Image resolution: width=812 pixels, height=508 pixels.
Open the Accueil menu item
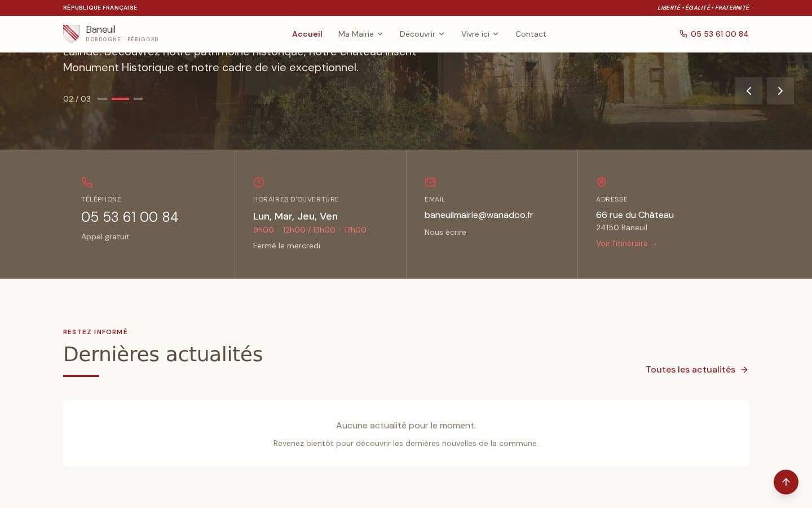(x=307, y=34)
